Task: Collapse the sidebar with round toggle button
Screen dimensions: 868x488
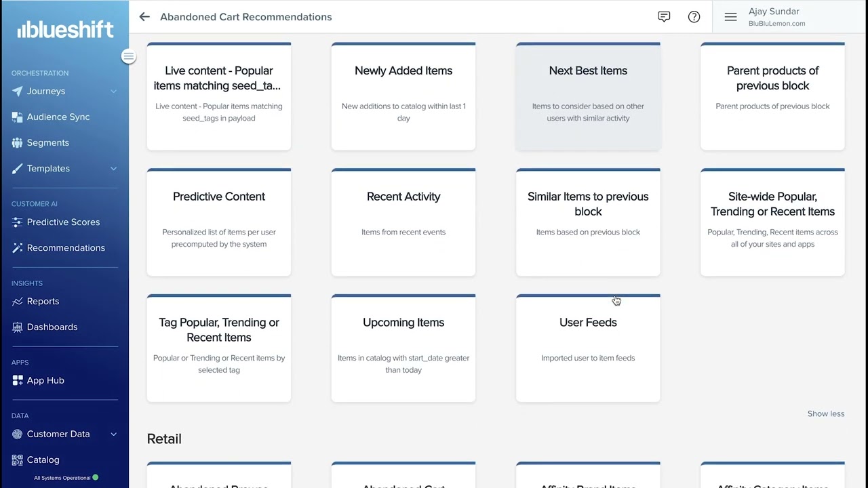Action: pos(128,57)
